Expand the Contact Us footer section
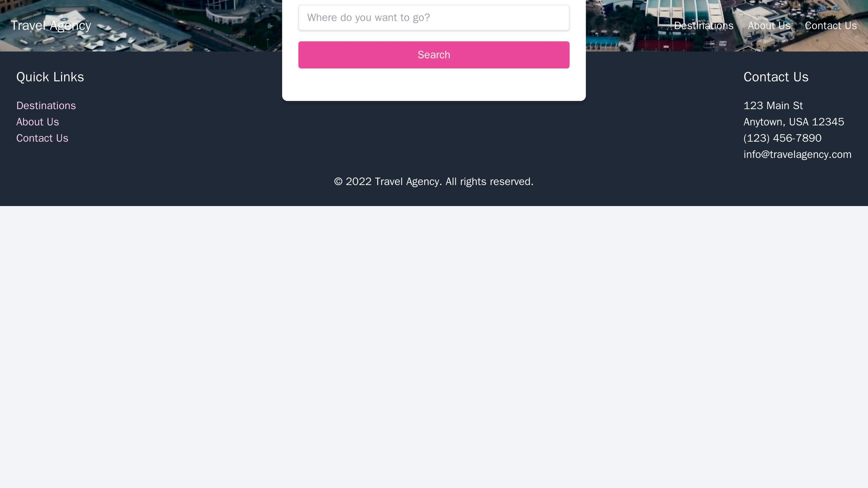 pyautogui.click(x=776, y=76)
